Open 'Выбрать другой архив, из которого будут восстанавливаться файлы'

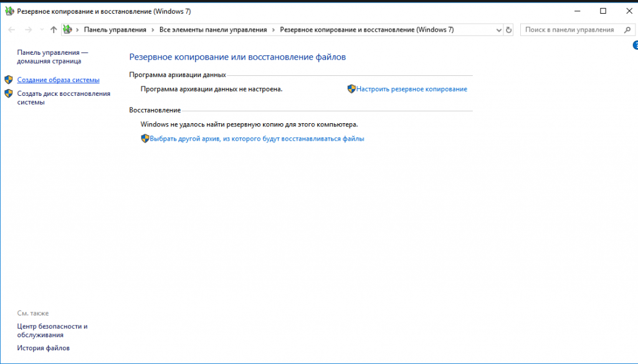click(x=257, y=139)
